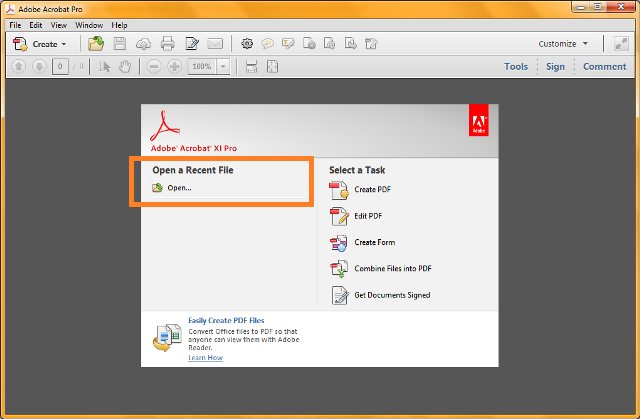The width and height of the screenshot is (640, 419).
Task: Maximize the Adobe Acrobat Pro window
Action: click(x=598, y=7)
